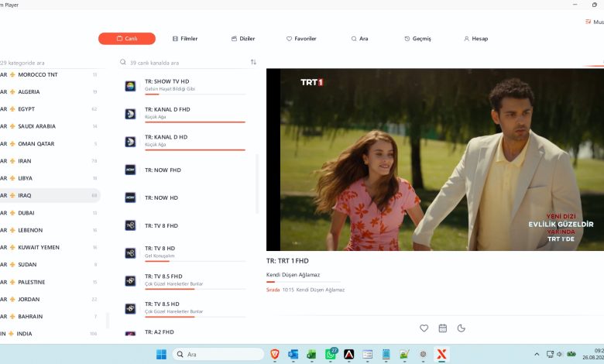Open WhatsApp from the taskbar
604x364 pixels.
tap(331, 354)
